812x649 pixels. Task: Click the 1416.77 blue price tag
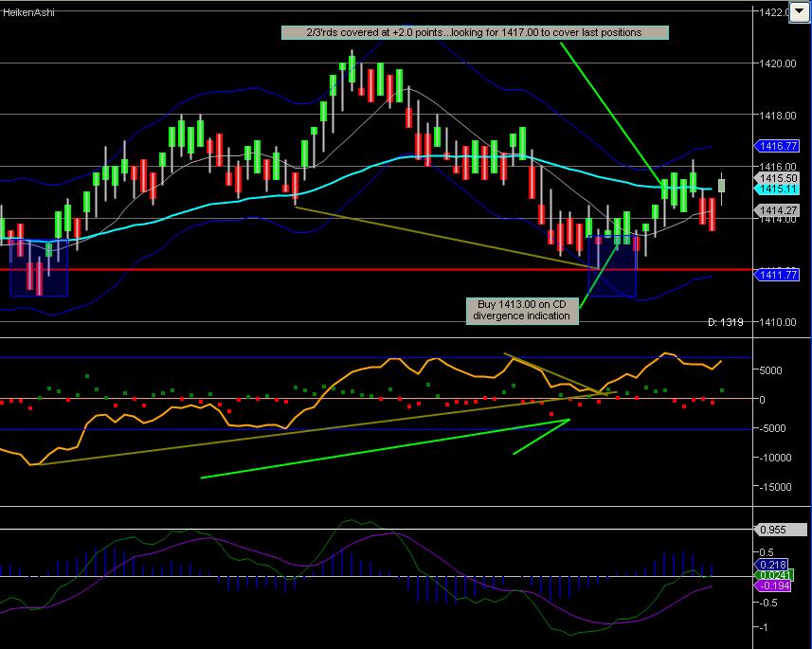[x=777, y=146]
